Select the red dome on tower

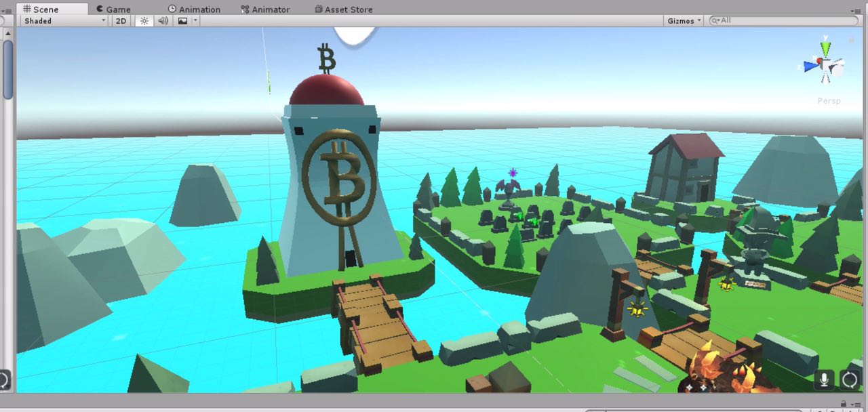click(x=327, y=91)
